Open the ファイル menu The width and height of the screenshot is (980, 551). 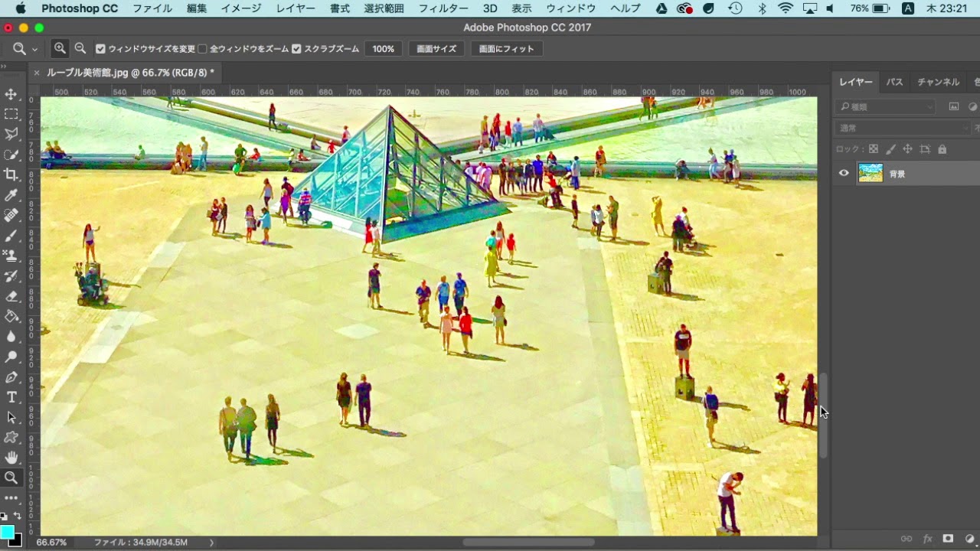point(152,8)
